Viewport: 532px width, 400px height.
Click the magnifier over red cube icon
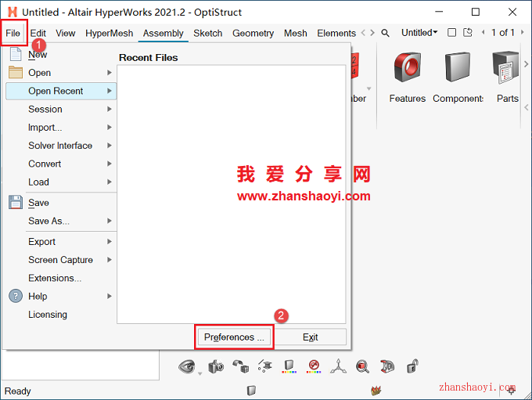(363, 366)
